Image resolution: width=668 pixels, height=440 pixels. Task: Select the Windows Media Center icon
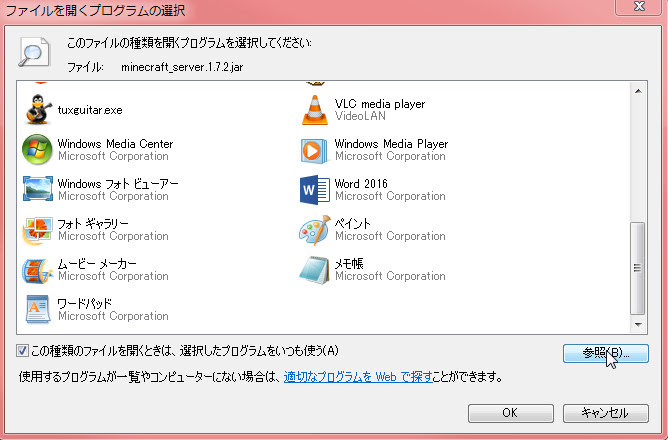click(37, 150)
